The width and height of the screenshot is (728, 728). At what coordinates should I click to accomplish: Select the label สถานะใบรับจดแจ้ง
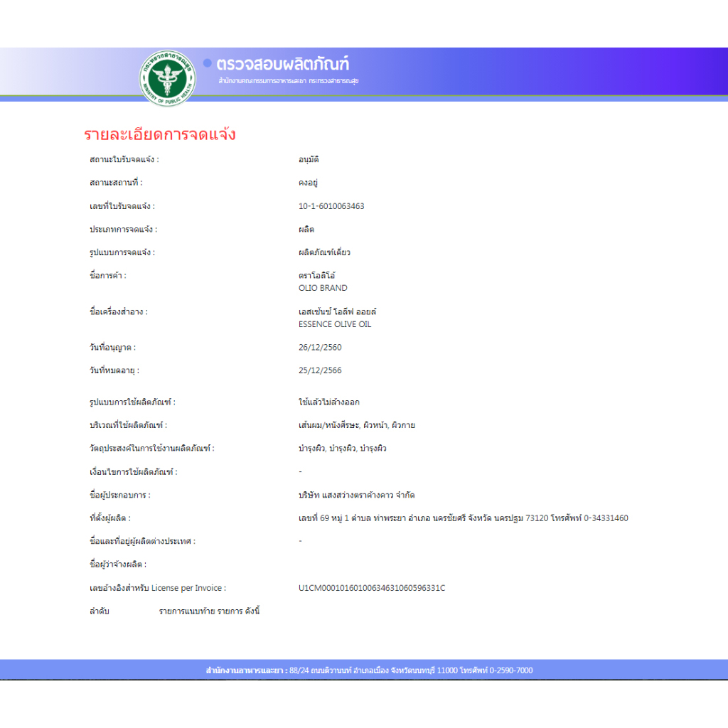click(x=124, y=159)
